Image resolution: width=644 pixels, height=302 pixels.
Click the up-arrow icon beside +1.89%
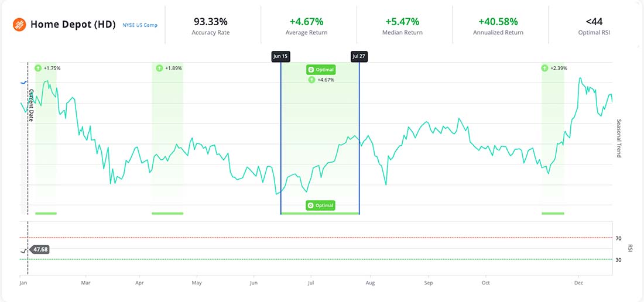click(159, 68)
